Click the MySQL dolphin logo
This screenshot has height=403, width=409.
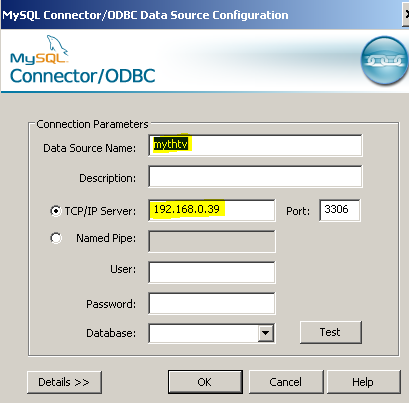(x=40, y=49)
